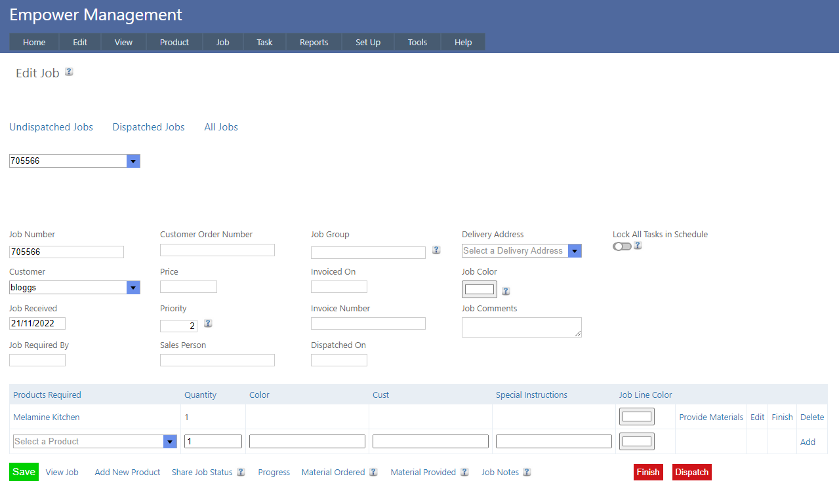Click help icon beside Material Ordered
839x504 pixels.
(x=373, y=473)
